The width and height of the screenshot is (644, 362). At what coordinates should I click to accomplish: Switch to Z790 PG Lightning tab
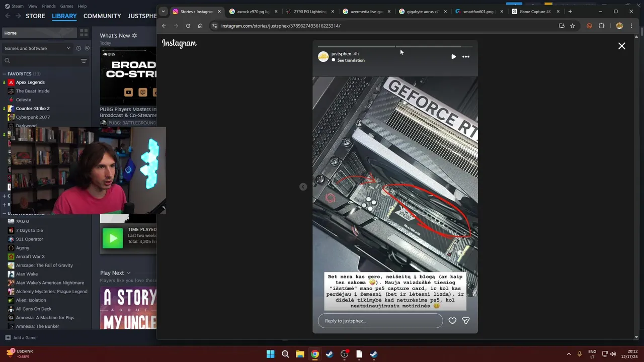(x=309, y=12)
